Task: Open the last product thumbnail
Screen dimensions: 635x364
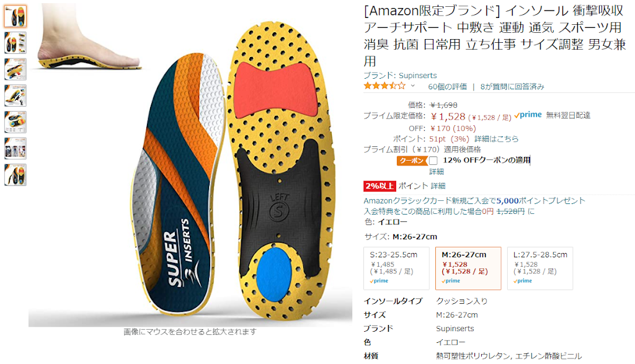Action: tap(16, 175)
